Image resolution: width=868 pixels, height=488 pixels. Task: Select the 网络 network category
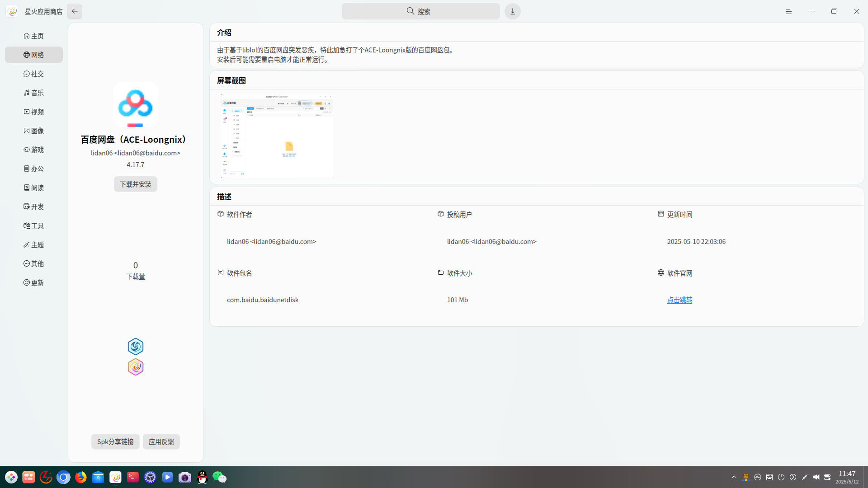coord(34,55)
